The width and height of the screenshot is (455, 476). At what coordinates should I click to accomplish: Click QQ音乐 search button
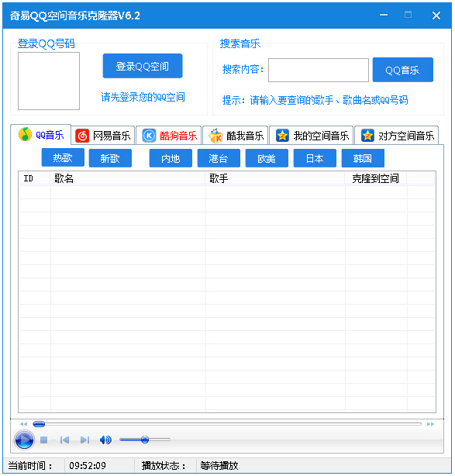tap(403, 70)
